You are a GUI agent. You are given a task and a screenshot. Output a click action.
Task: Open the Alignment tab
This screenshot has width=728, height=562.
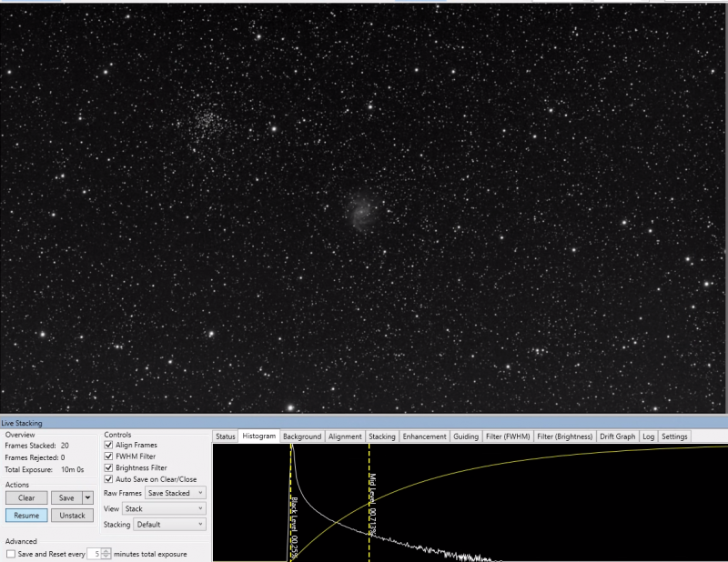345,437
